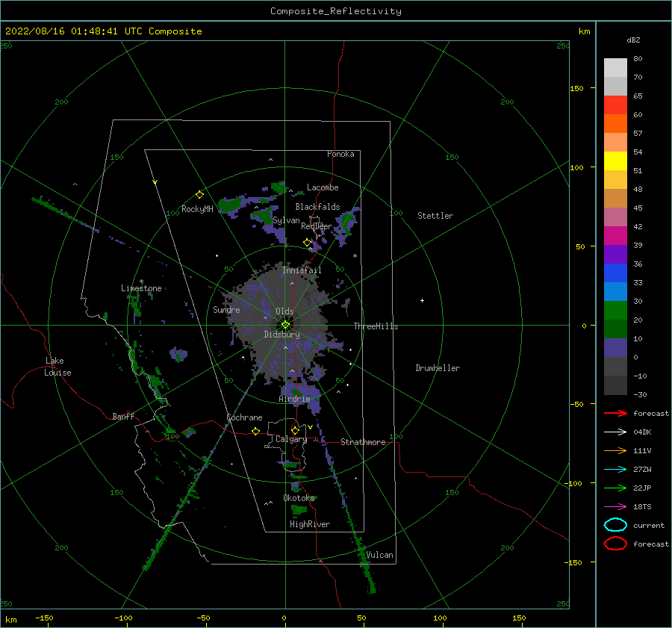Pick the blue swatch beside 33 dBZ

coord(615,273)
